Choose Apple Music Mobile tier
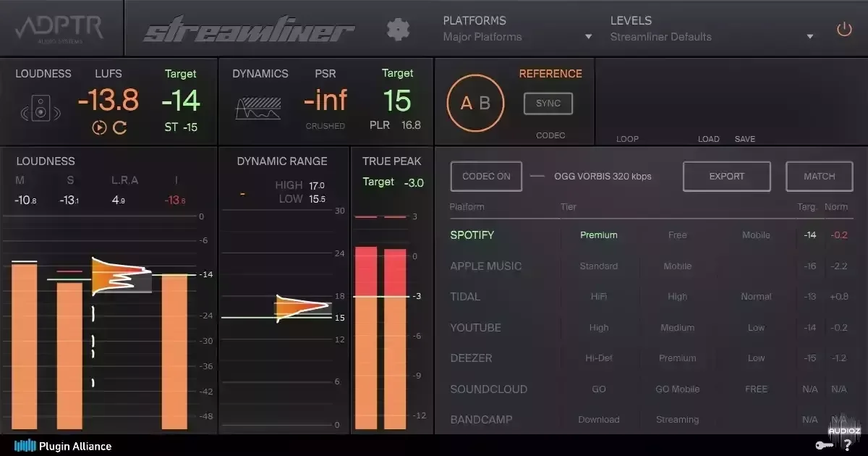Screen dimensions: 868x456 [678, 266]
